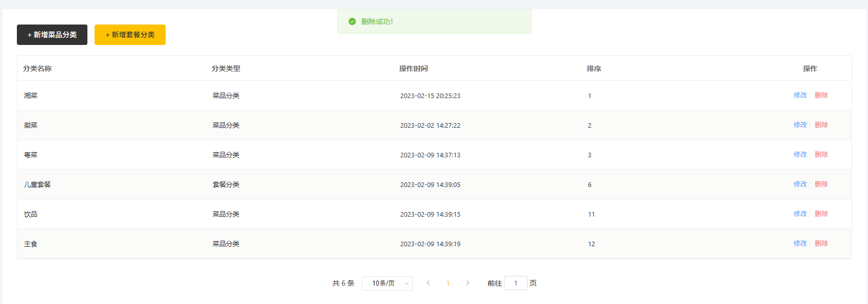Click the green success checkmark icon

(352, 21)
